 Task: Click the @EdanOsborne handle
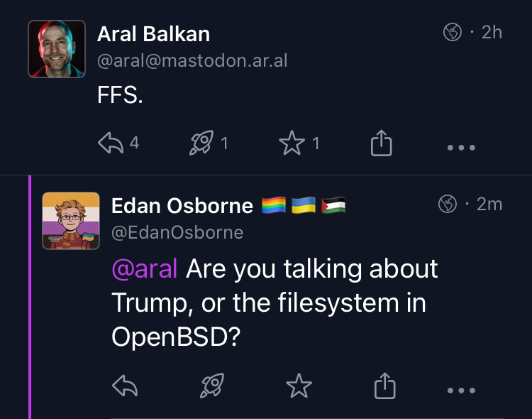click(177, 232)
